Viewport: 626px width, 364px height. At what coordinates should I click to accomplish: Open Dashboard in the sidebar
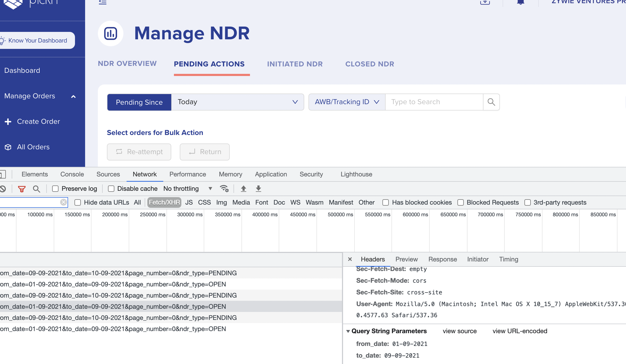click(22, 71)
